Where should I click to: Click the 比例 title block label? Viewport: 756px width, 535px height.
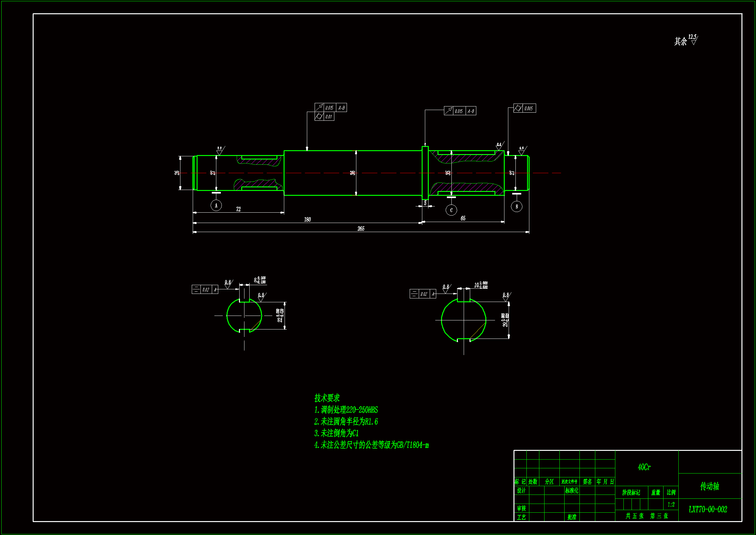point(671,493)
